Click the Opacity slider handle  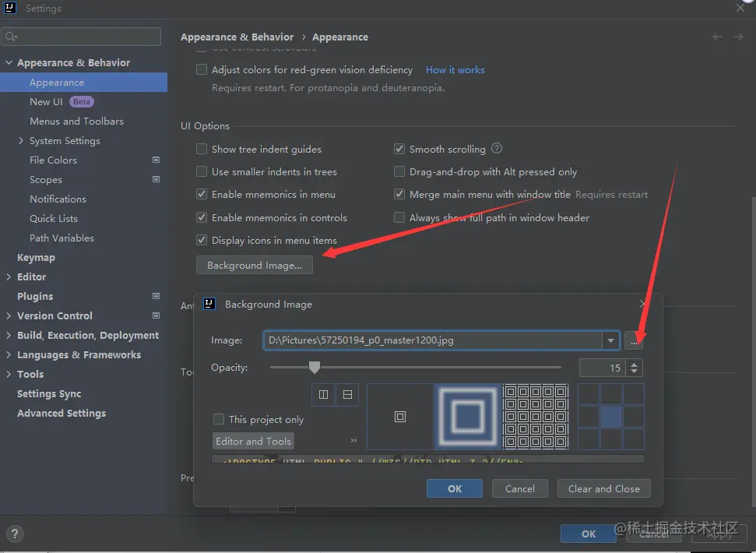click(x=315, y=368)
